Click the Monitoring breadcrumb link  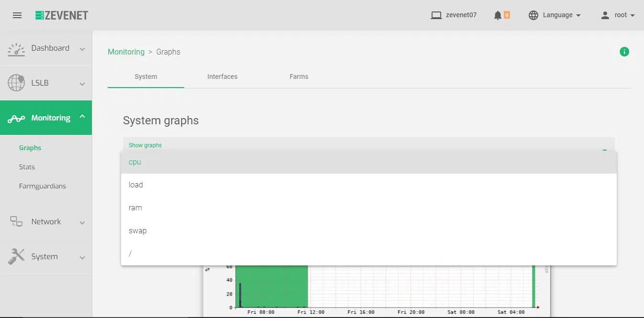126,52
